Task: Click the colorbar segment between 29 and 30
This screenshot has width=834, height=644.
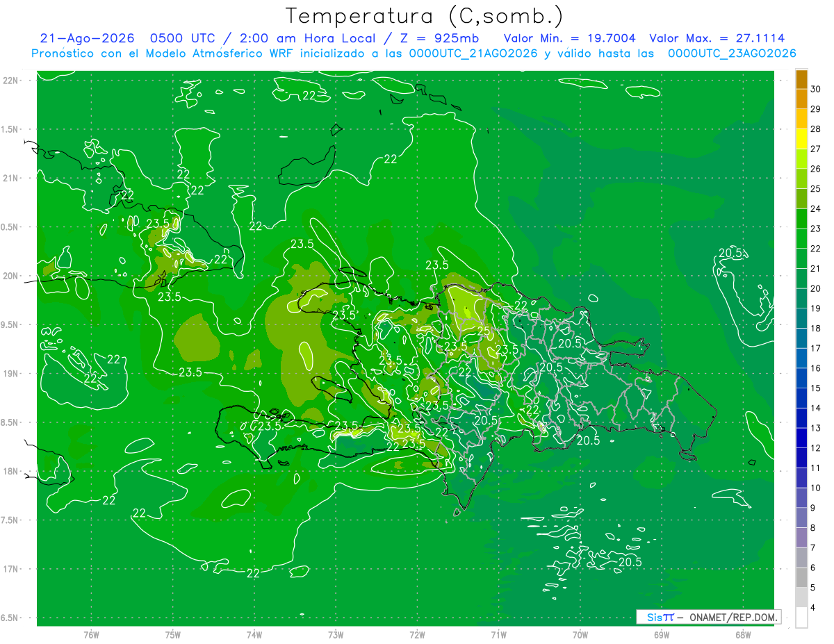Action: 801,99
